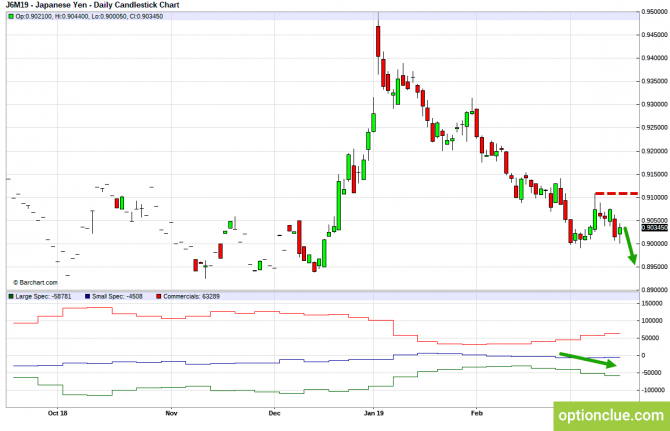This screenshot has width=670, height=431.
Task: Click the 0.940000 price axis label
Action: (x=654, y=58)
